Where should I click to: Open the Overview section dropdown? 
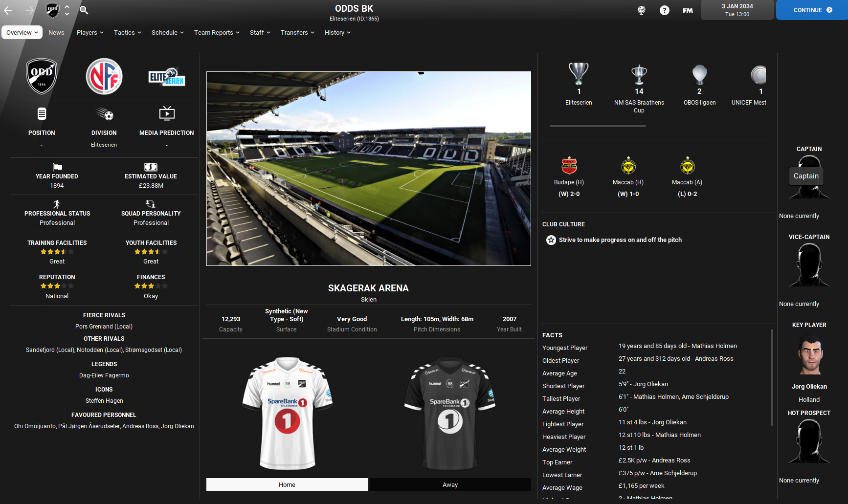point(22,32)
